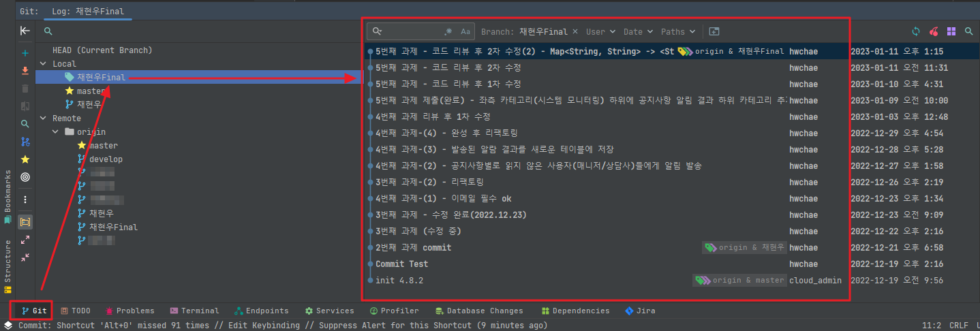Compare with current branch icon

[x=25, y=106]
